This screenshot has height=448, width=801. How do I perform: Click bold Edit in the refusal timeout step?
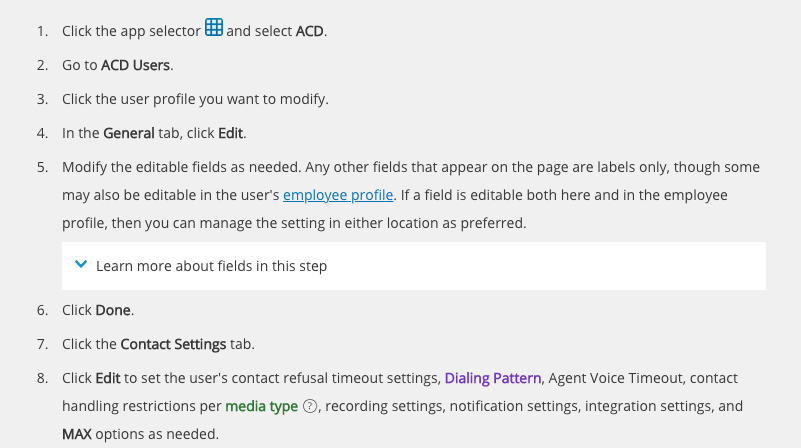coord(107,378)
